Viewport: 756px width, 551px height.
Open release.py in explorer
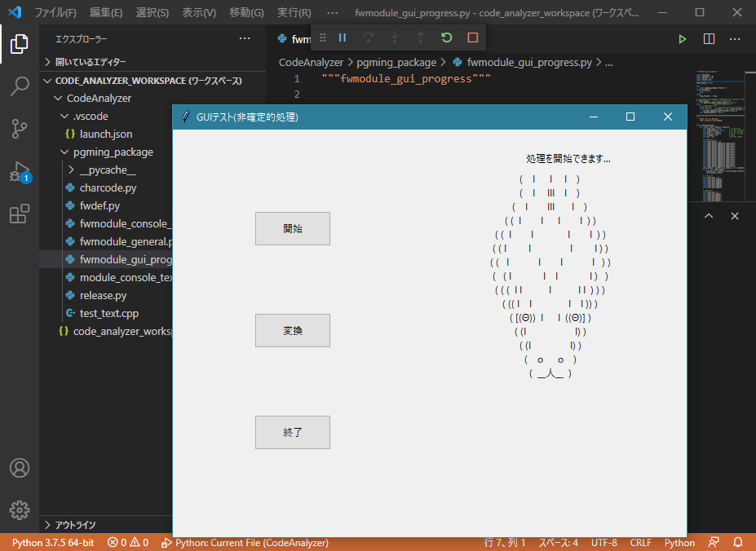pos(104,296)
